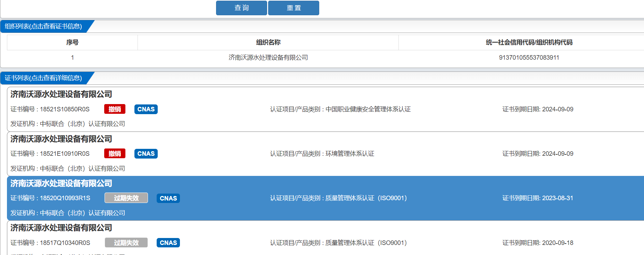Click the issuing body line under 18521E10910R0S
644x255 pixels.
click(68, 169)
